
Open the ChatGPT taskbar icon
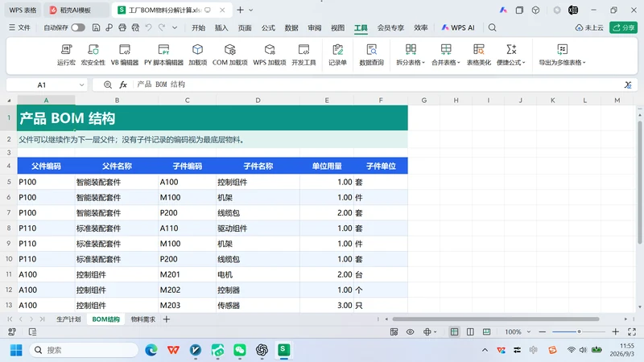(262, 350)
